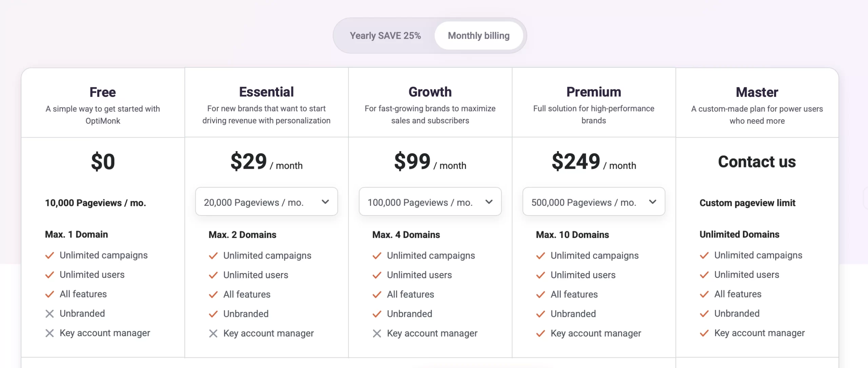The image size is (868, 368).
Task: Click the checkmark beside Unlimited users under Essential
Action: click(213, 275)
